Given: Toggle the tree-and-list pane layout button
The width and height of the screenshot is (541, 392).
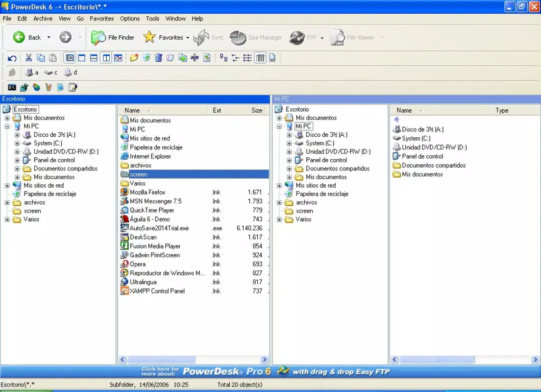Looking at the screenshot, I should point(70,58).
